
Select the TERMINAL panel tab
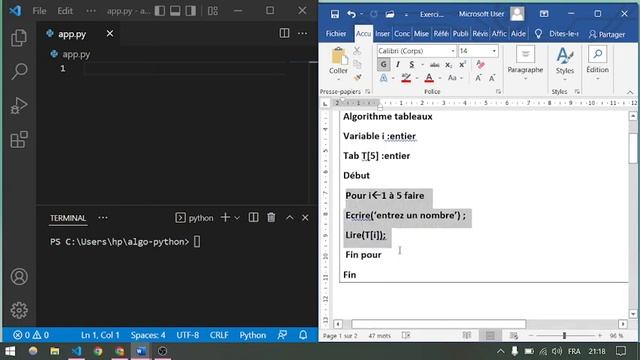[68, 218]
